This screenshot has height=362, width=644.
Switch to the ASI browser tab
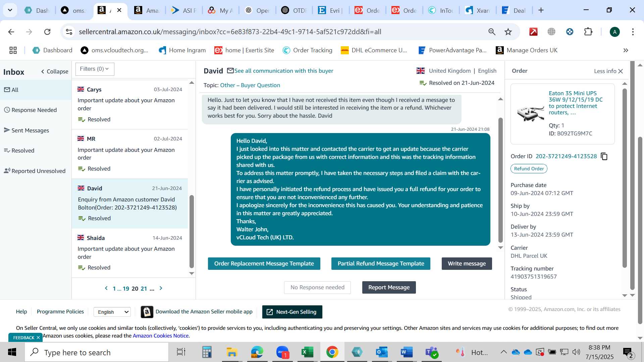pos(184,10)
